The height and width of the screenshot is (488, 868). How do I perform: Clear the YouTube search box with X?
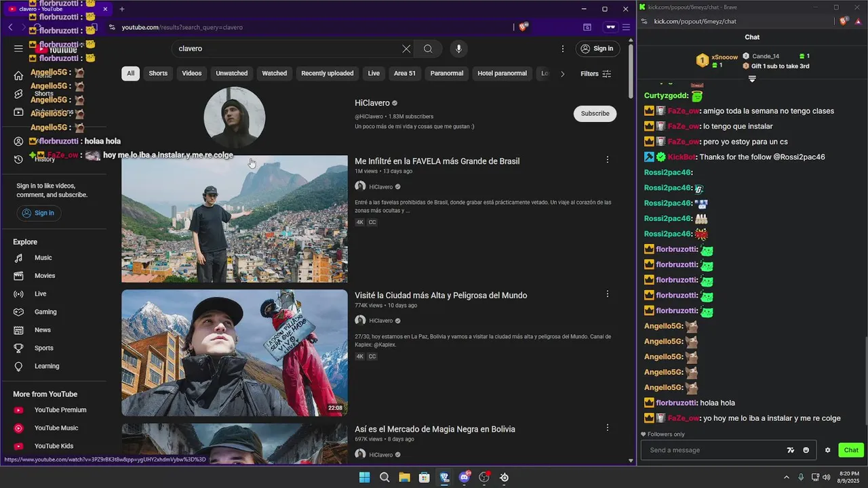coord(406,49)
